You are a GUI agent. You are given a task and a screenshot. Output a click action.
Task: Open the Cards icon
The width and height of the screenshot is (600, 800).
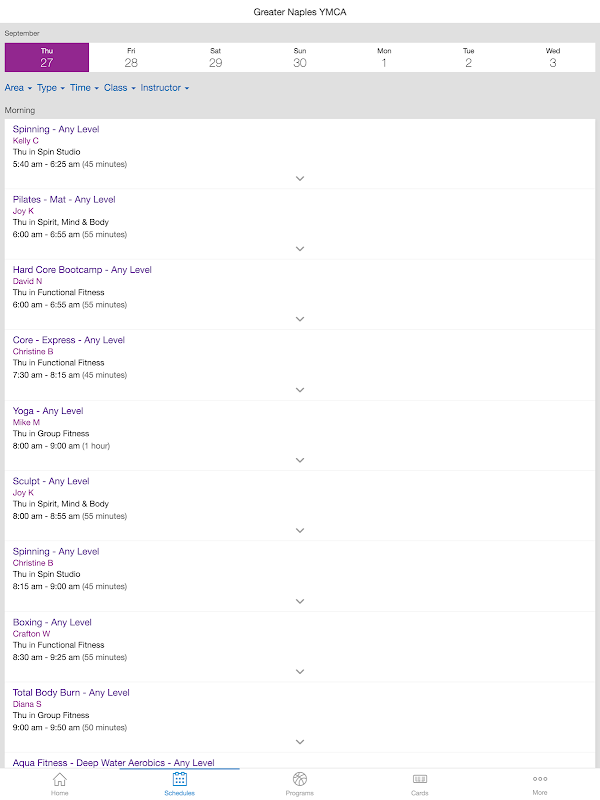420,779
